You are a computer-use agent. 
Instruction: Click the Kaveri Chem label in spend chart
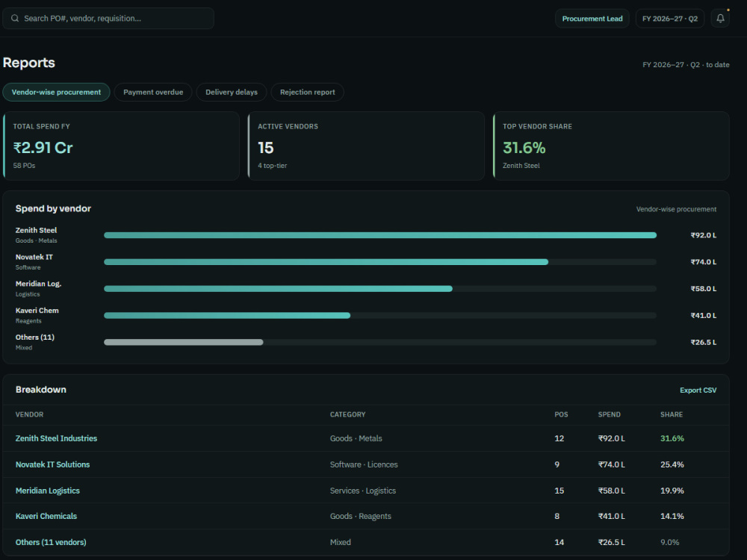pyautogui.click(x=37, y=311)
